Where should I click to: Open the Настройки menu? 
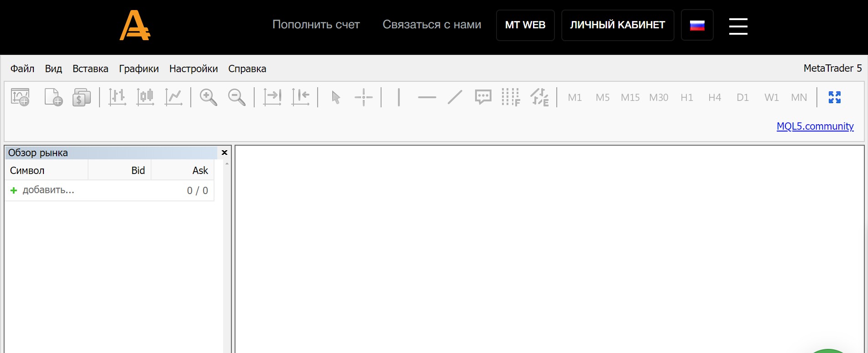(x=193, y=68)
